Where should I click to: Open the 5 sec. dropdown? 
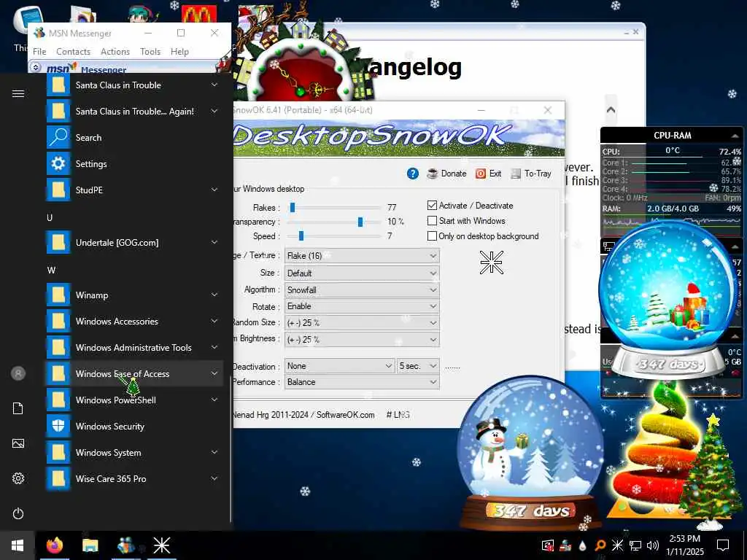click(x=418, y=366)
